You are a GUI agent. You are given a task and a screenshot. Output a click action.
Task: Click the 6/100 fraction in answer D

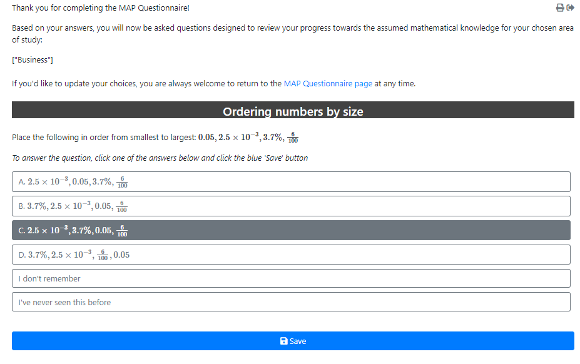pyautogui.click(x=103, y=255)
